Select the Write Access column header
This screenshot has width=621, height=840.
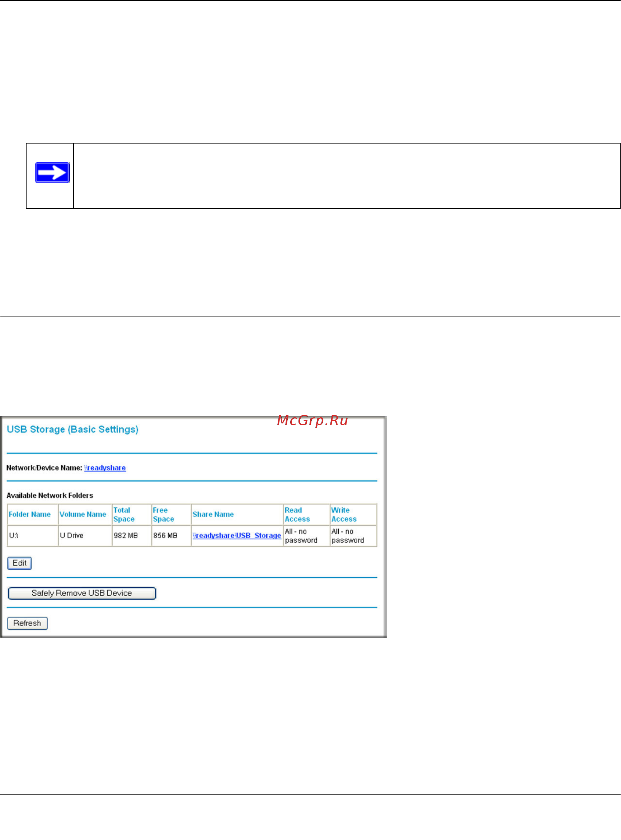point(353,515)
